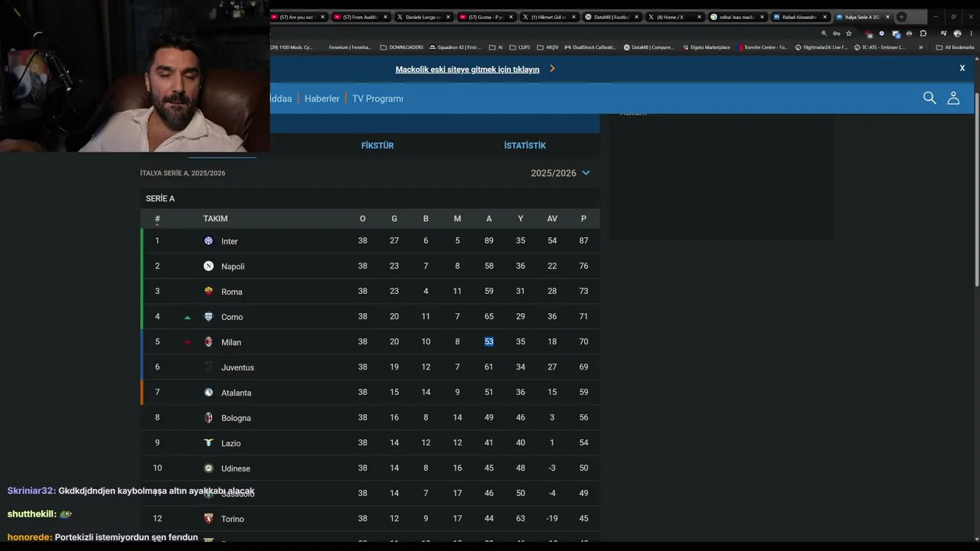Open the password key icon in address bar
The image size is (980, 551).
(836, 34)
